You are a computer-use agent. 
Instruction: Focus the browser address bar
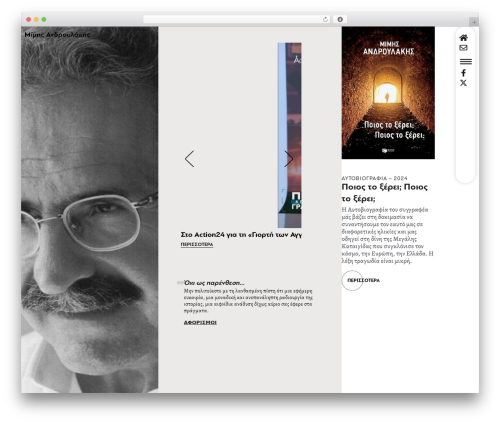(x=237, y=20)
